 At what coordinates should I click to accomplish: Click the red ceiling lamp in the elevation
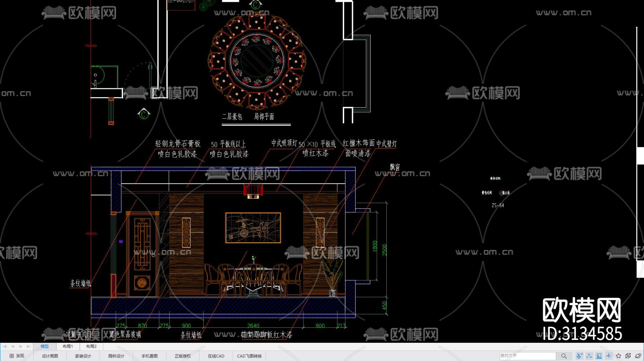coord(253,191)
